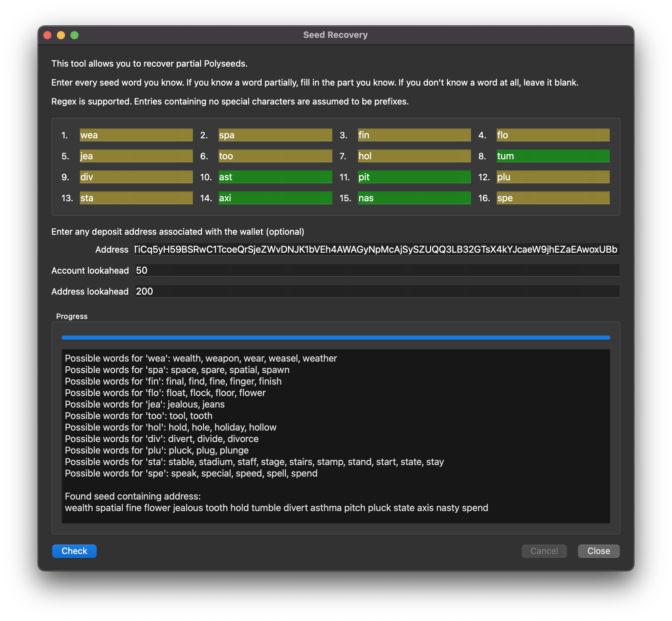This screenshot has height=621, width=672.
Task: Click 'Found seed containing address:' text
Action: coord(133,496)
